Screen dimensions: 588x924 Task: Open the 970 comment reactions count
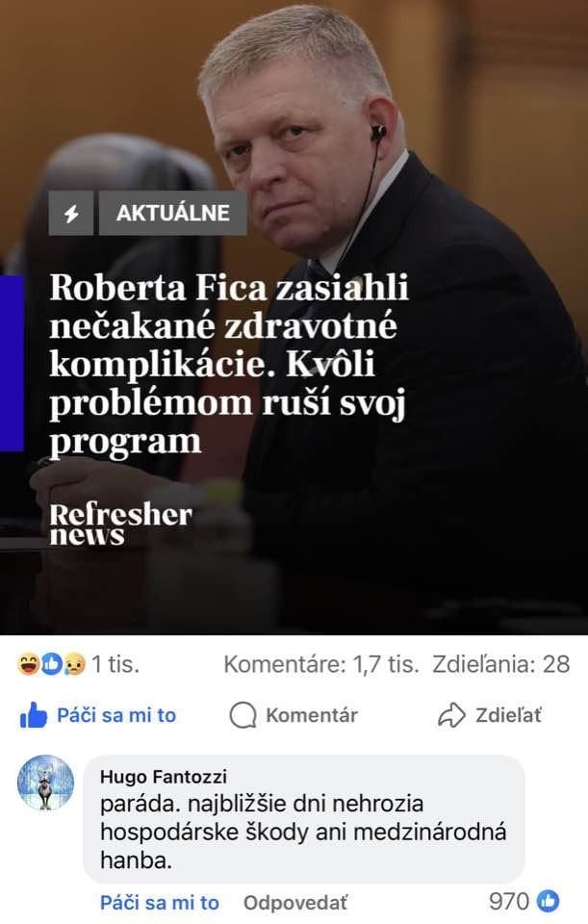click(509, 901)
